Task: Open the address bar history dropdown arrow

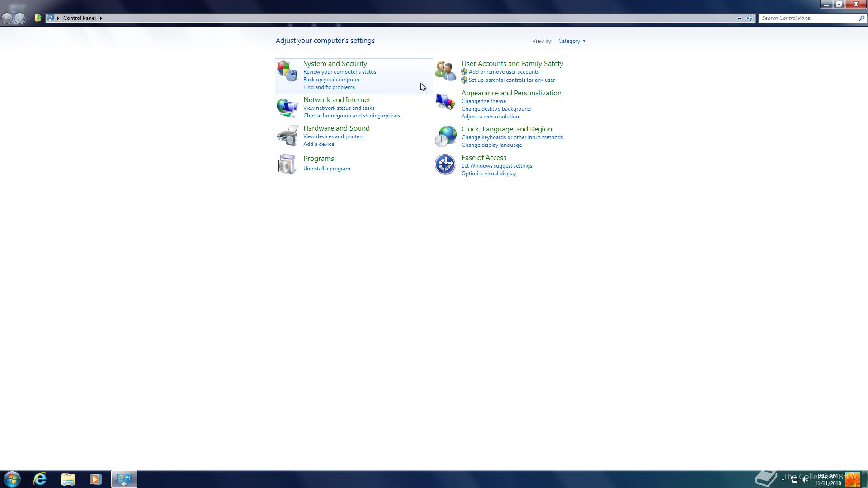Action: pos(739,19)
